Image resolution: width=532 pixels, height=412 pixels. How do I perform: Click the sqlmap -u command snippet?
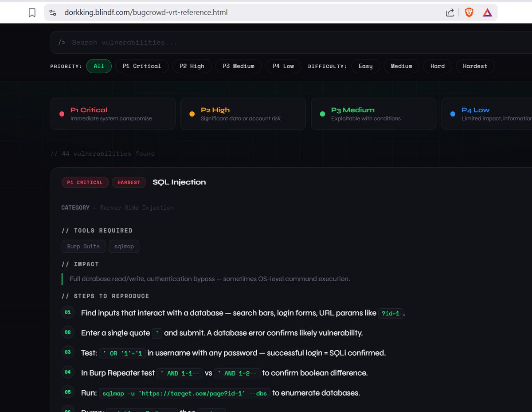click(184, 393)
